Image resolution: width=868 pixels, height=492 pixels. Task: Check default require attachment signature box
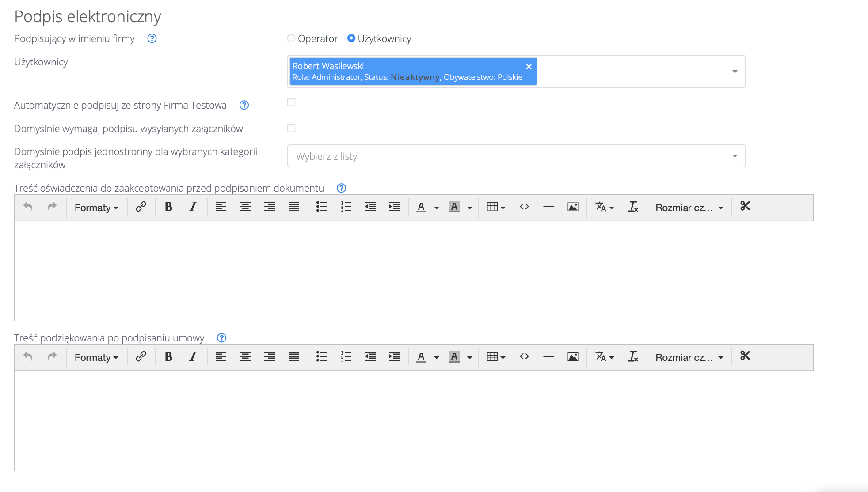coord(291,129)
